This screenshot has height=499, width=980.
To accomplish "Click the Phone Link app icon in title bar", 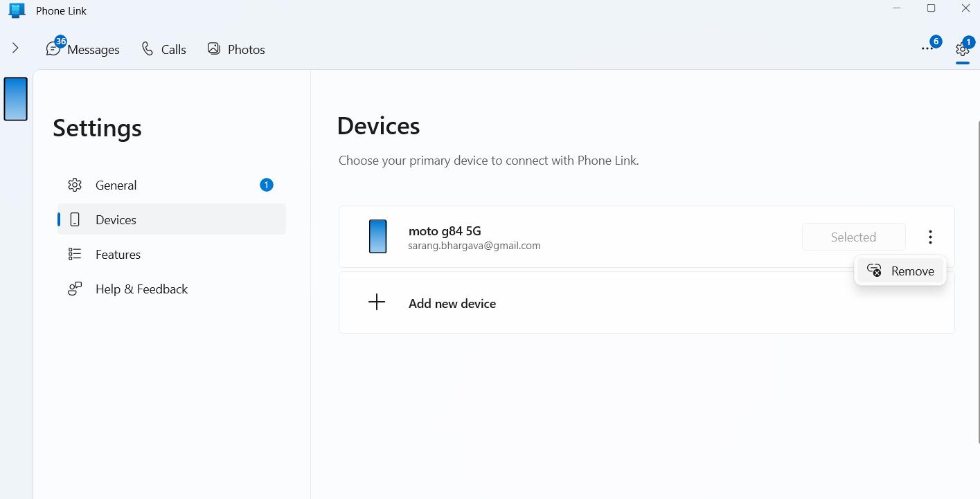I will (17, 10).
